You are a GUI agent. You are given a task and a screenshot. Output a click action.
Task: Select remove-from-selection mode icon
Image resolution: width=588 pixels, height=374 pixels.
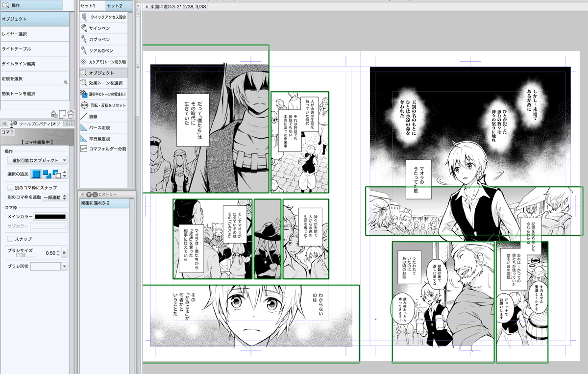[57, 174]
